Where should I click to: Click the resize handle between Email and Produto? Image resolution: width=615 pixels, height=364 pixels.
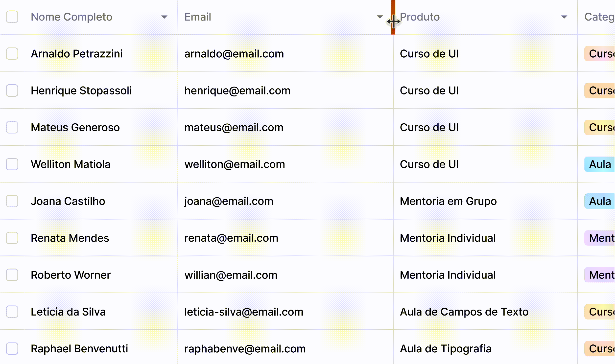point(393,17)
